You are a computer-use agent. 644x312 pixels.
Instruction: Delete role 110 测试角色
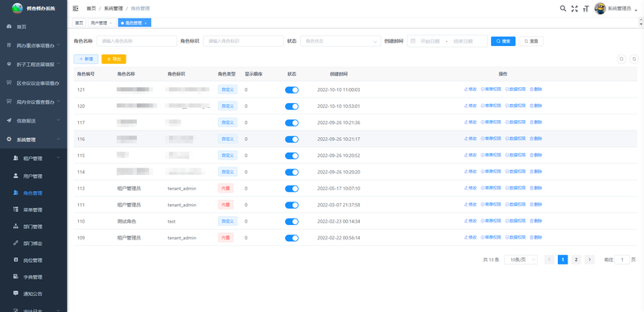pos(535,221)
